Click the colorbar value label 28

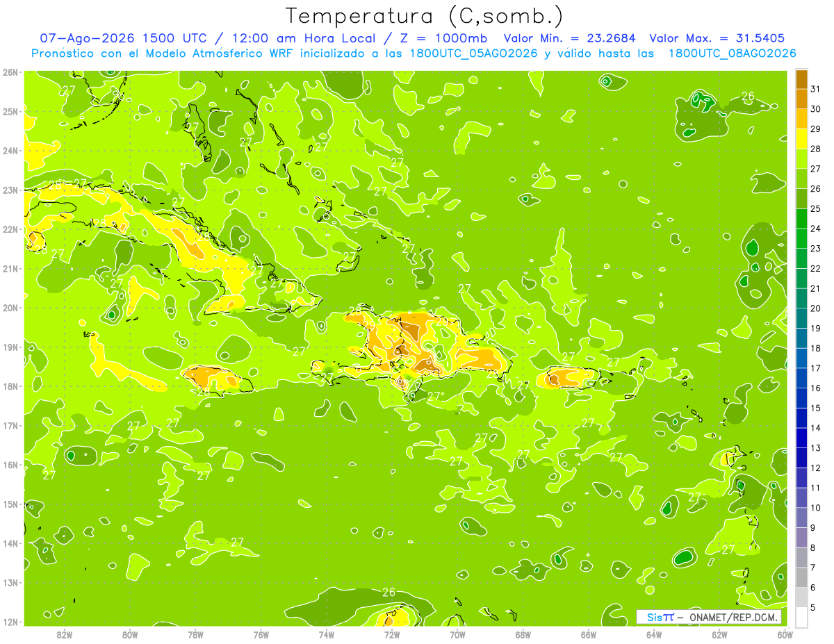click(x=816, y=149)
